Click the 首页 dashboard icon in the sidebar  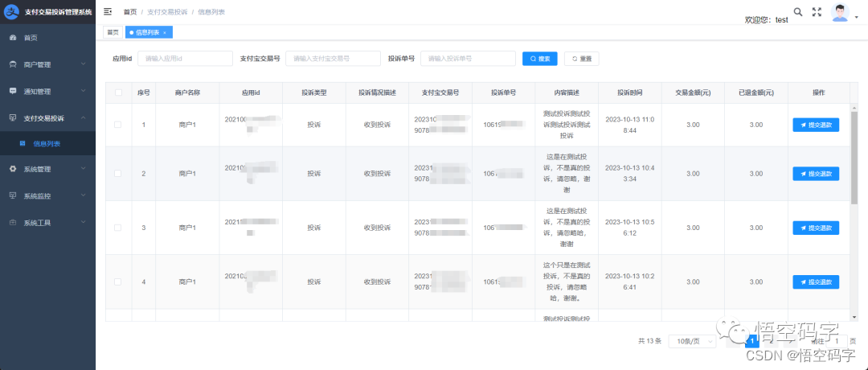[x=13, y=38]
